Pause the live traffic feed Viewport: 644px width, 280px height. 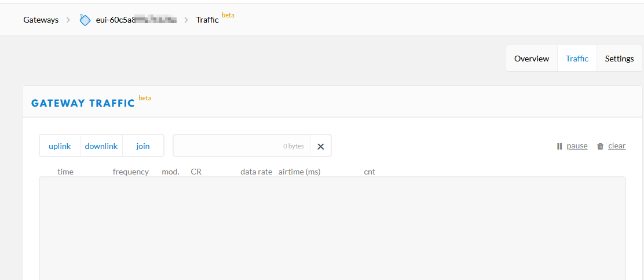pyautogui.click(x=577, y=146)
